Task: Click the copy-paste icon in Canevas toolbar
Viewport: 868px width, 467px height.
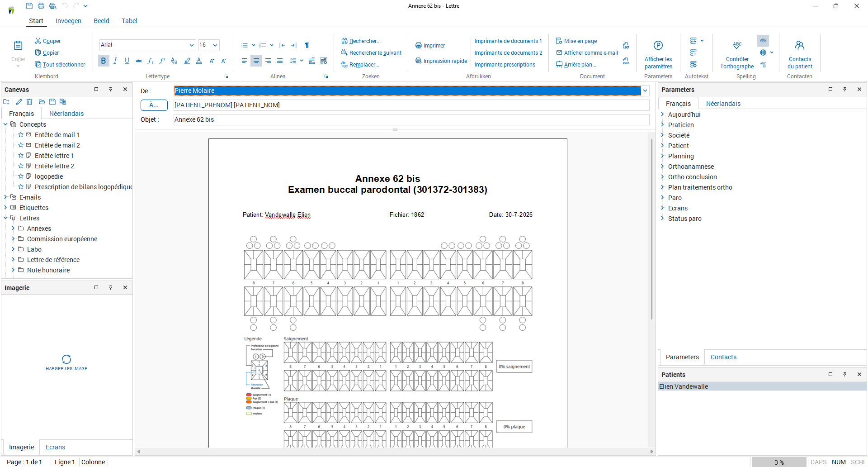Action: (63, 102)
